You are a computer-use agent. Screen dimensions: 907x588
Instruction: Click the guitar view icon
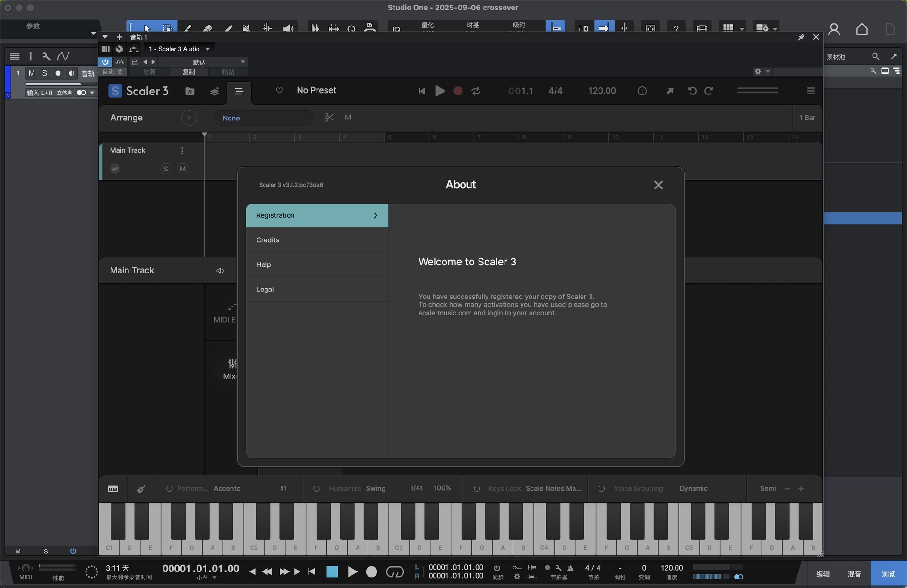pyautogui.click(x=141, y=489)
